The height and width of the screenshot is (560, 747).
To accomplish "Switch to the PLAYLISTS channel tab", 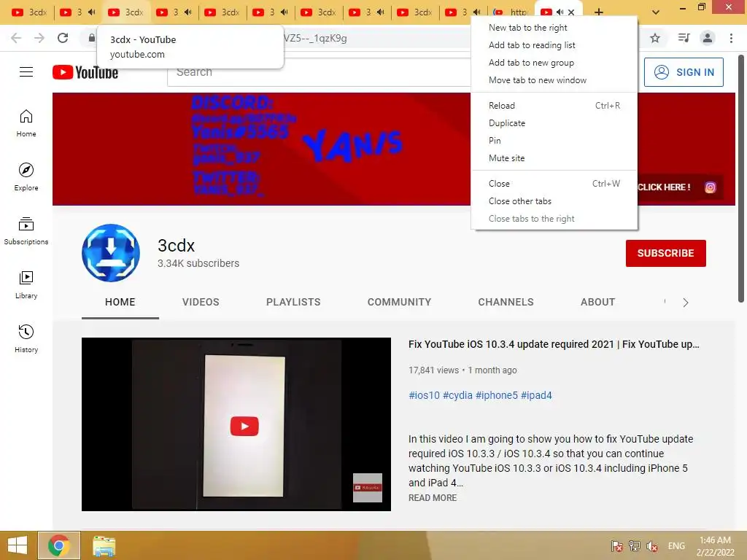I will 293,302.
